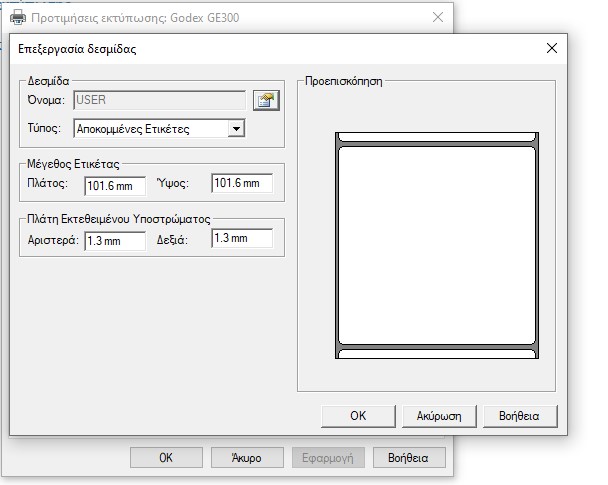Click Άκυρο in the printing preferences window
This screenshot has height=485, width=608.
tap(247, 458)
